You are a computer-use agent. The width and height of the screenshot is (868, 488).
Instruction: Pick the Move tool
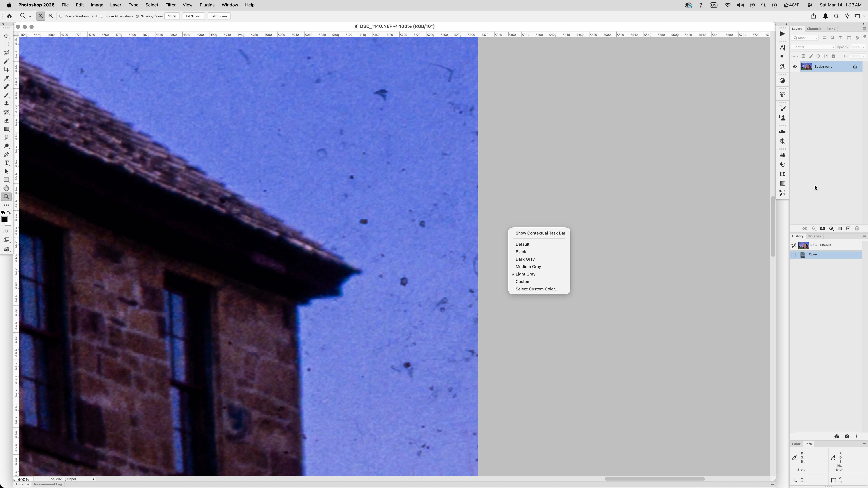(6, 36)
